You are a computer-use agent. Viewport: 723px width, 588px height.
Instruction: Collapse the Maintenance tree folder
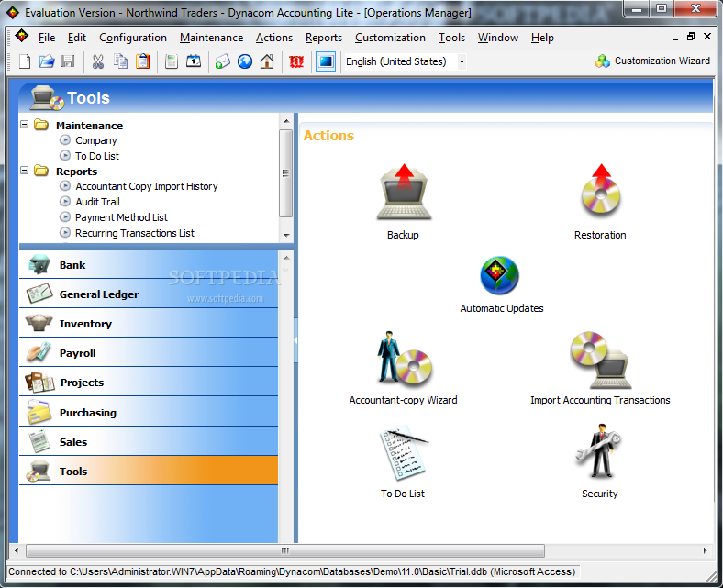click(x=25, y=125)
